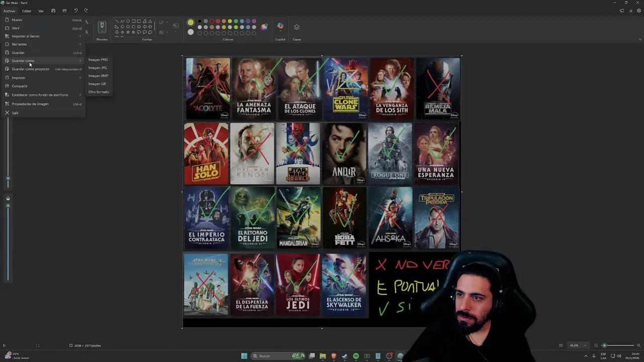Click the zoom slider in status bar
This screenshot has height=362, width=644.
[618, 345]
